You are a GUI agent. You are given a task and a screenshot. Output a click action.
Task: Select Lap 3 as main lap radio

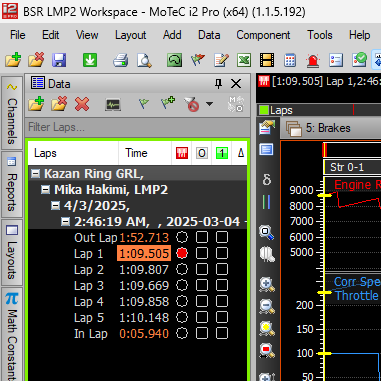click(x=182, y=286)
